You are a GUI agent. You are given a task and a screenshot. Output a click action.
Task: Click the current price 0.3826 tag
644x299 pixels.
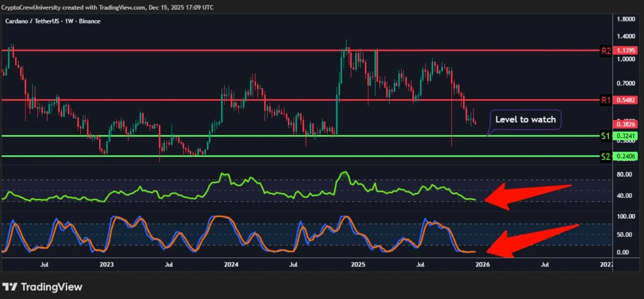pyautogui.click(x=625, y=124)
